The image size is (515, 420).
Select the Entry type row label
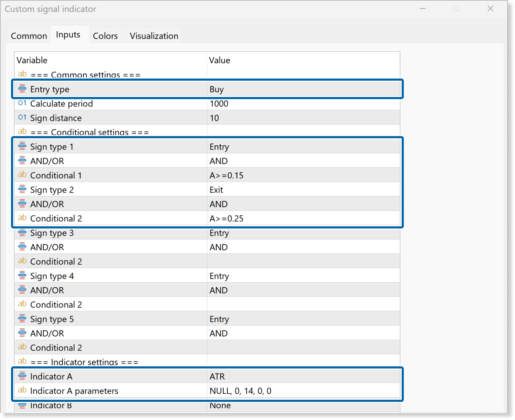(50, 89)
